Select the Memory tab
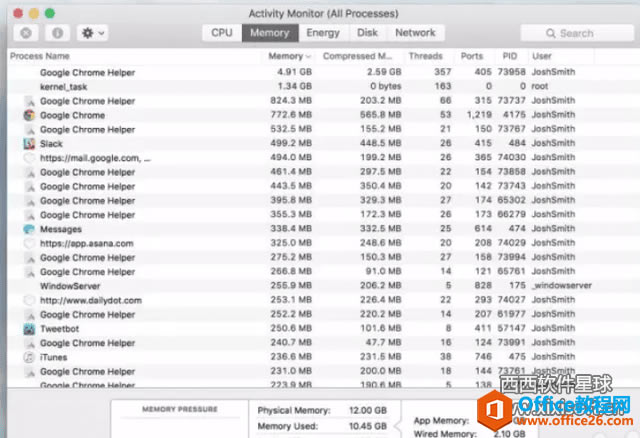This screenshot has height=438, width=640. point(270,33)
